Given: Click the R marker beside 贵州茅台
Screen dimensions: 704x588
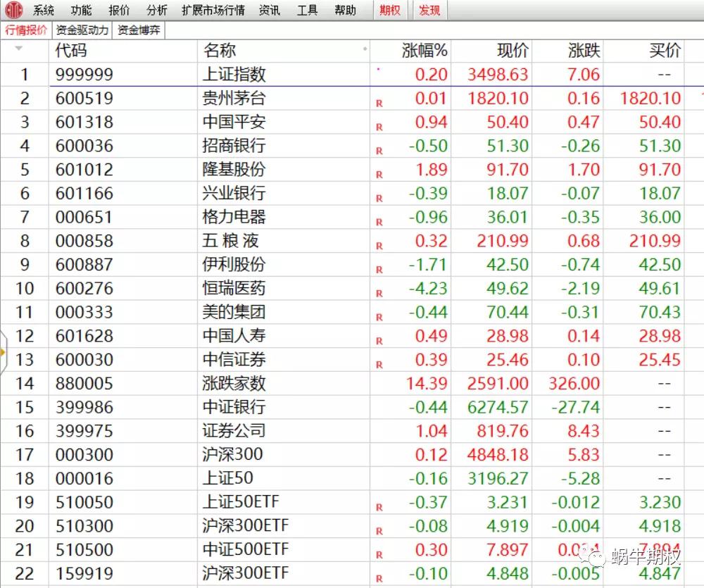Looking at the screenshot, I should [x=379, y=103].
